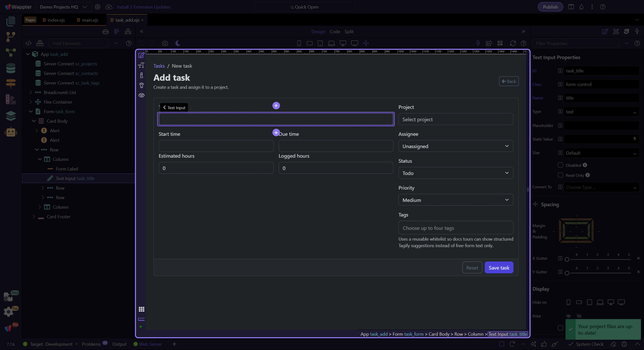Image resolution: width=644 pixels, height=350 pixels.
Task: Open the project settings gear icon
Action: click(98, 7)
